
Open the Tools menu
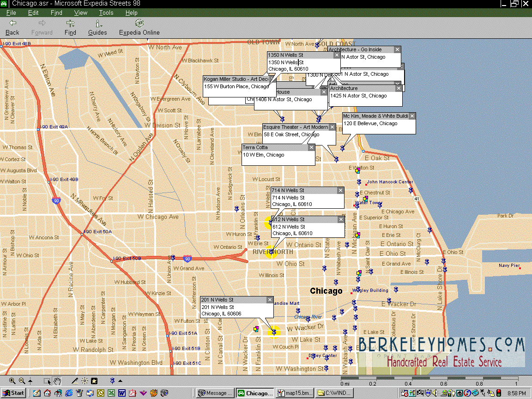(x=106, y=13)
